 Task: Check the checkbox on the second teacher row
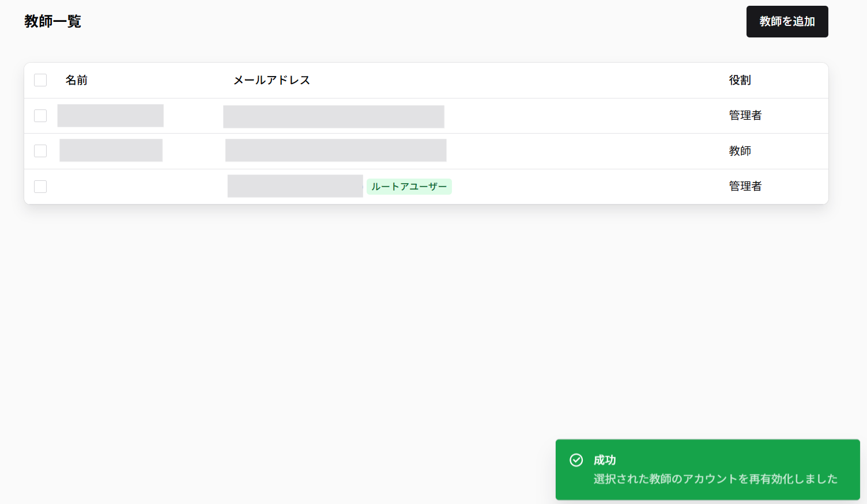[x=40, y=150]
